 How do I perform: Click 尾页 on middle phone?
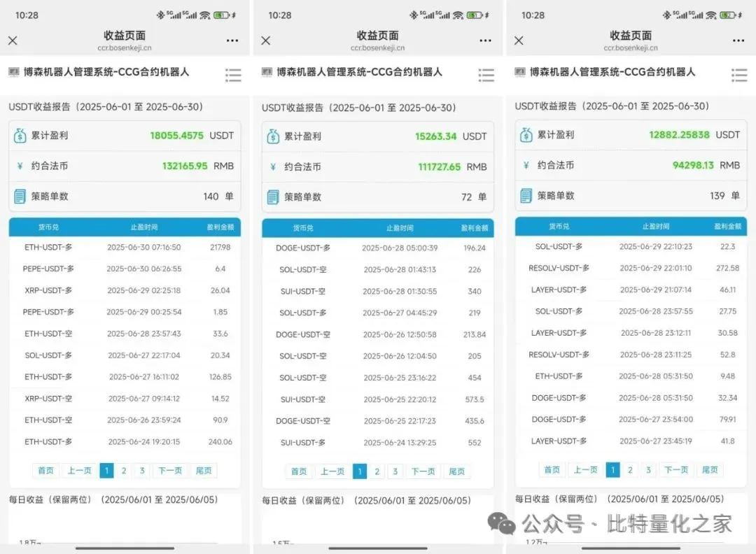tap(456, 471)
